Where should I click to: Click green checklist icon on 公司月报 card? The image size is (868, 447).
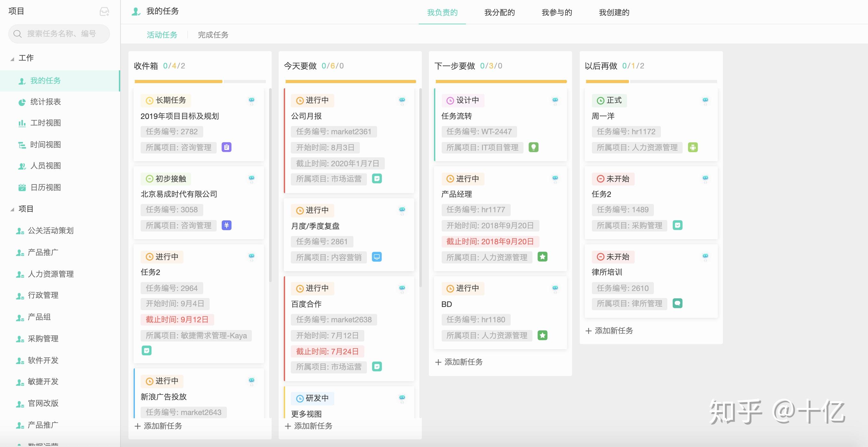(377, 179)
